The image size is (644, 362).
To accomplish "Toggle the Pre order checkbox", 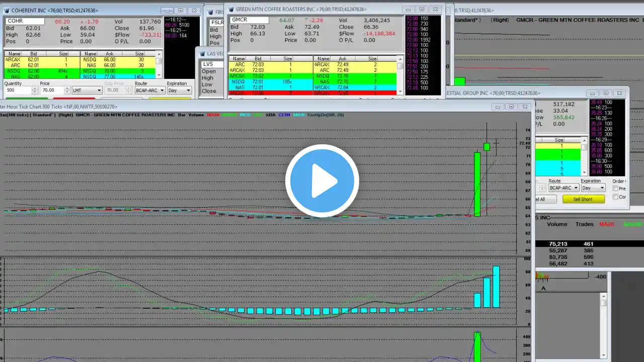I will coord(615,189).
